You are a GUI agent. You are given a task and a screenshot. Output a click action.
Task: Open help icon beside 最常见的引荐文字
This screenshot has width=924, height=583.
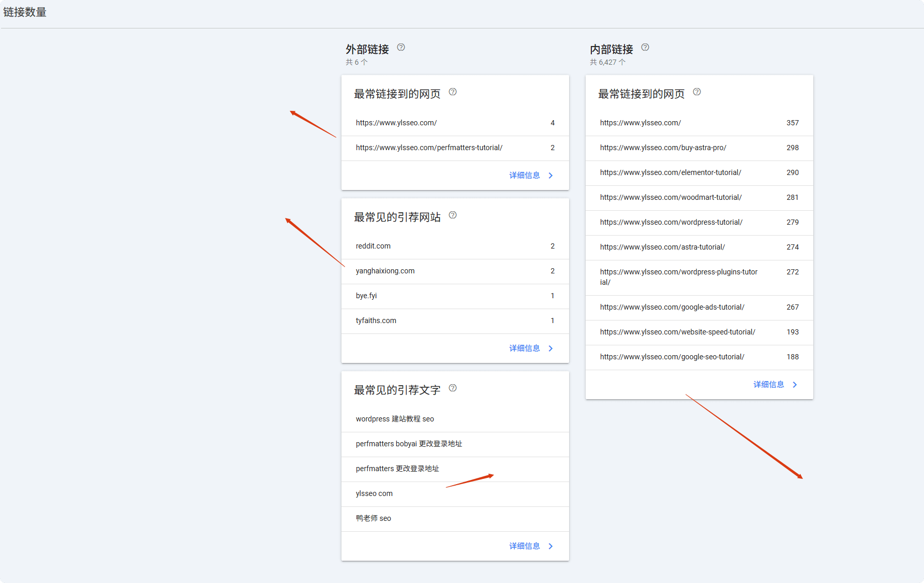pos(453,388)
